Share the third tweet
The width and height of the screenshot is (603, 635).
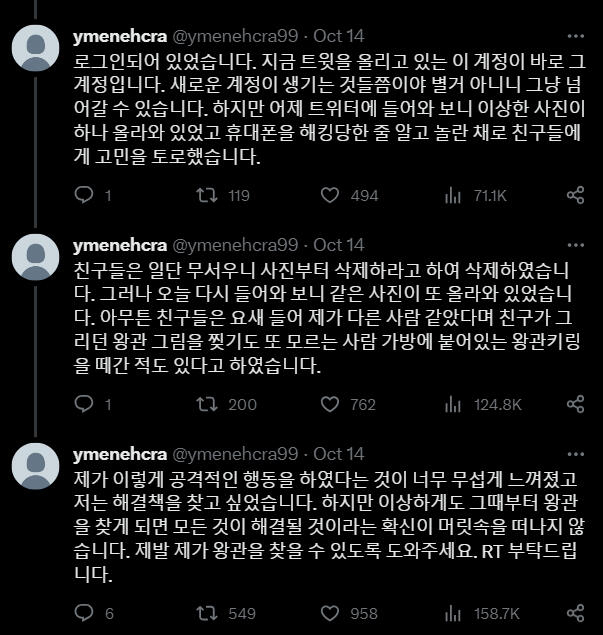pos(575,612)
